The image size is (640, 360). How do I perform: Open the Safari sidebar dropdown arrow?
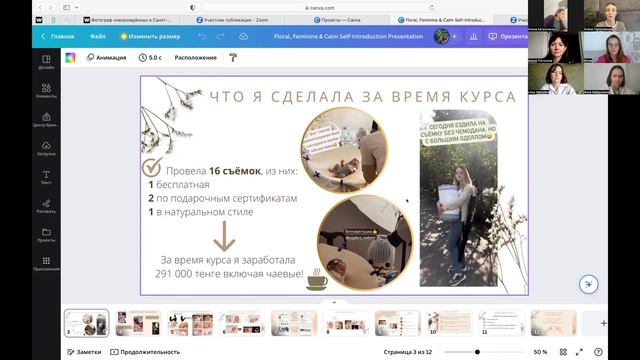(76, 8)
